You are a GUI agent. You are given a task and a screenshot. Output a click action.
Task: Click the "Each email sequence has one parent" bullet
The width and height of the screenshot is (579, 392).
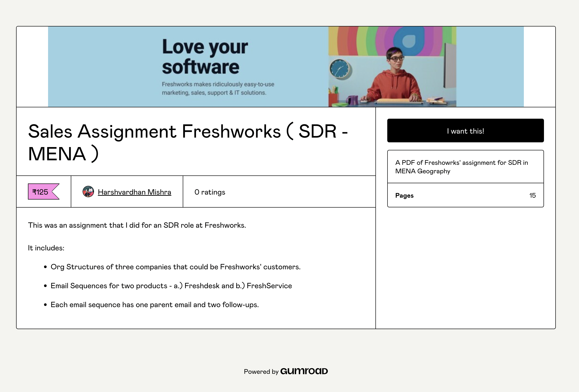coord(155,305)
